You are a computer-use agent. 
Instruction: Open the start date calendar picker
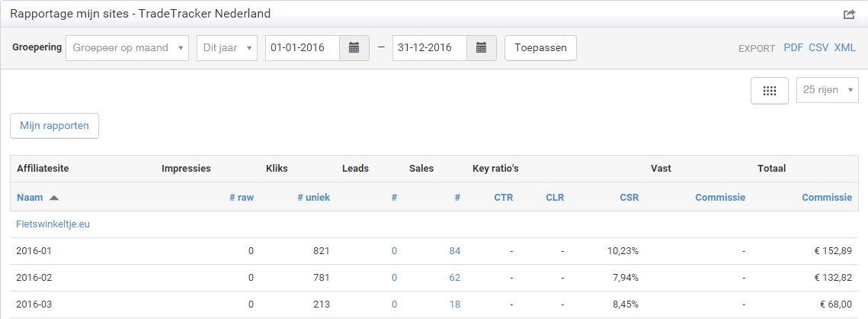(x=354, y=48)
